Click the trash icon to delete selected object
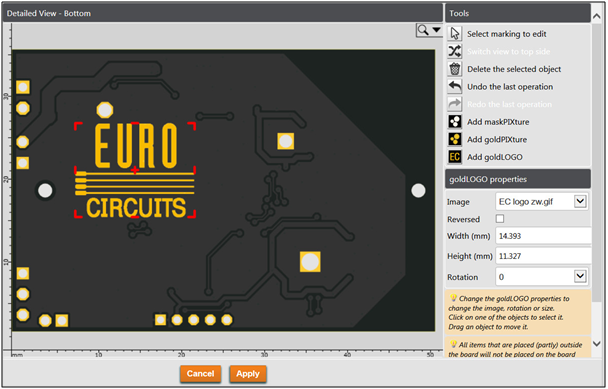The image size is (608, 389). [454, 69]
